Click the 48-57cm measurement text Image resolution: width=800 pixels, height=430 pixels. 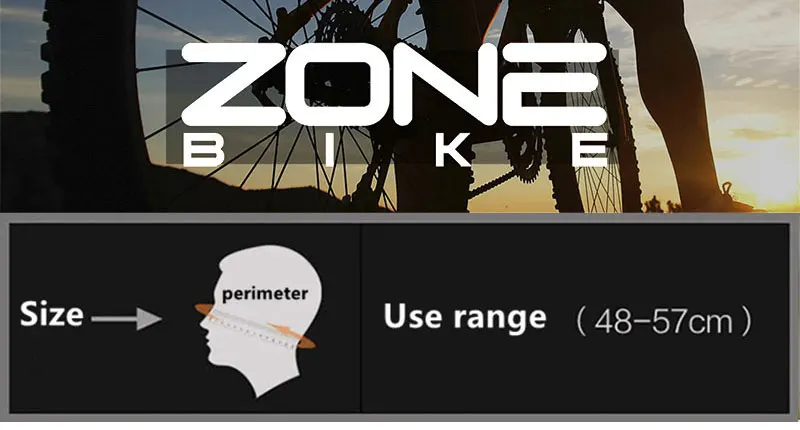point(663,321)
